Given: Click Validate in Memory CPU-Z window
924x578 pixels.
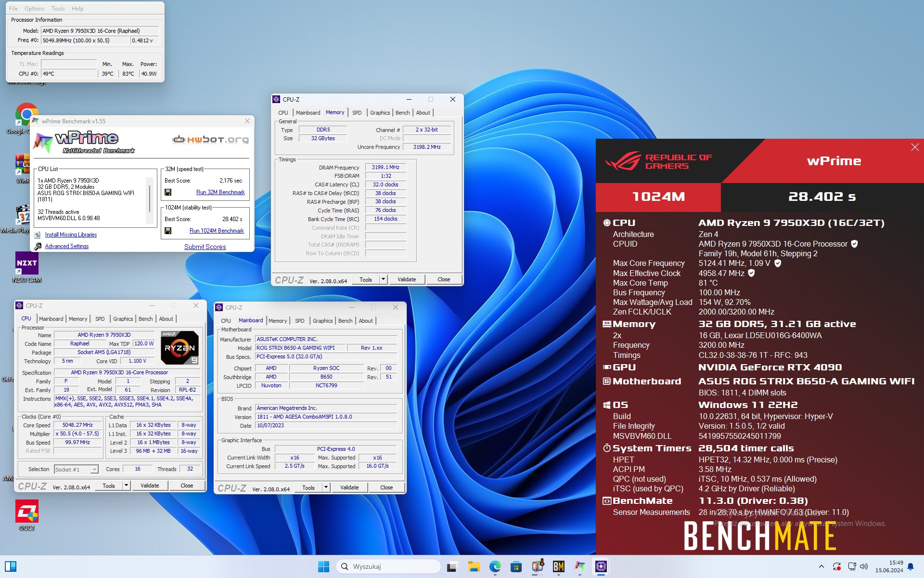Looking at the screenshot, I should (x=407, y=279).
